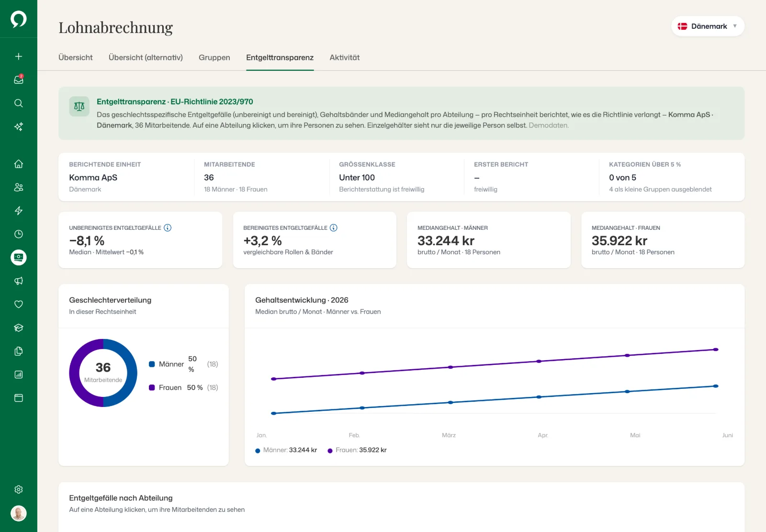766x532 pixels.
Task: Click the calendar window icon in sidebar
Action: [x=19, y=398]
